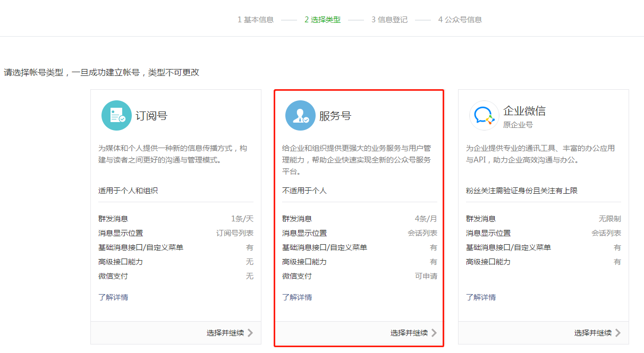Click the 企业微信 card title
This screenshot has width=644, height=353.
pyautogui.click(x=524, y=111)
